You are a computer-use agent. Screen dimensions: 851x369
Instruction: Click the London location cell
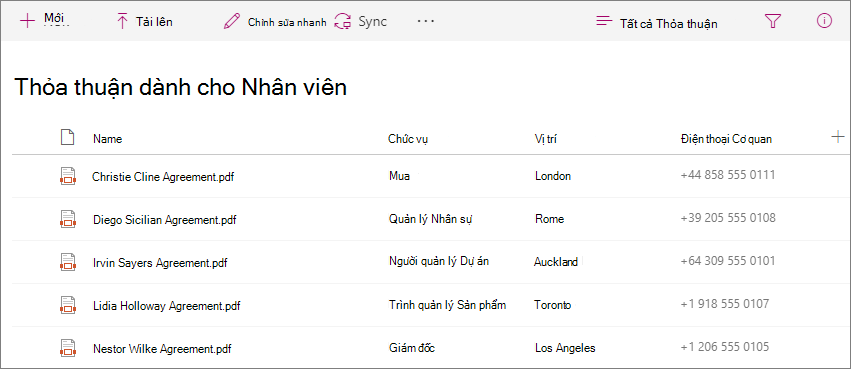pyautogui.click(x=552, y=176)
